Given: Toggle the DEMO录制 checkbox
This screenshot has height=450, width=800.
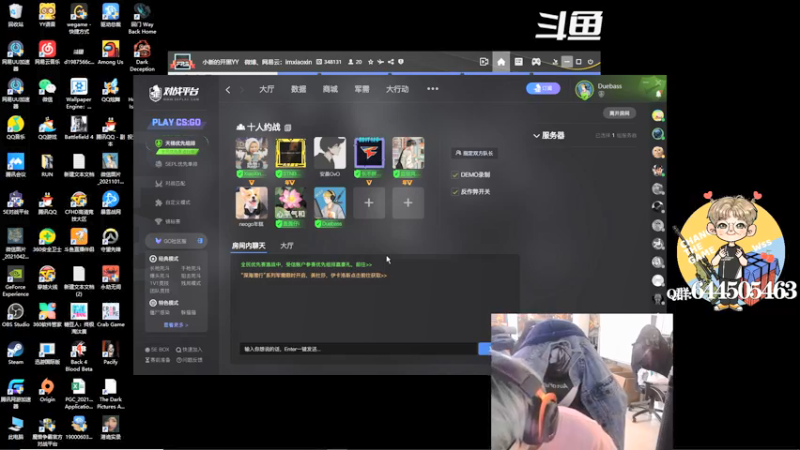Looking at the screenshot, I should pos(455,174).
